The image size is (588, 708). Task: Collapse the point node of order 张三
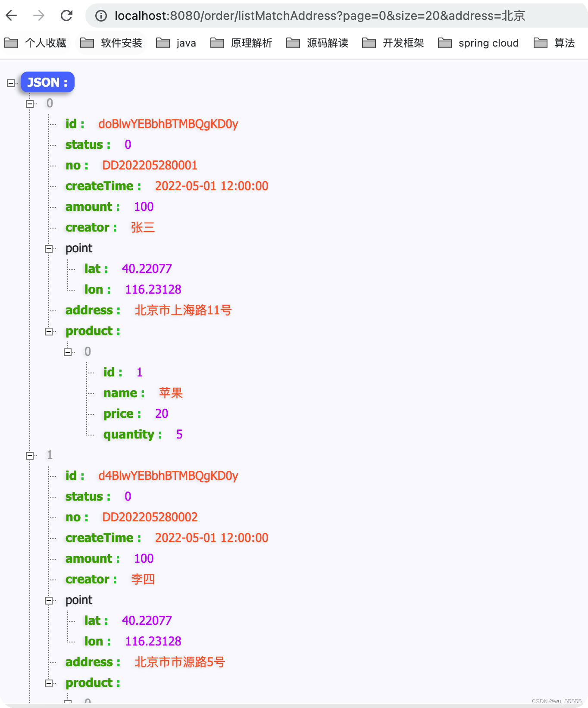click(49, 249)
